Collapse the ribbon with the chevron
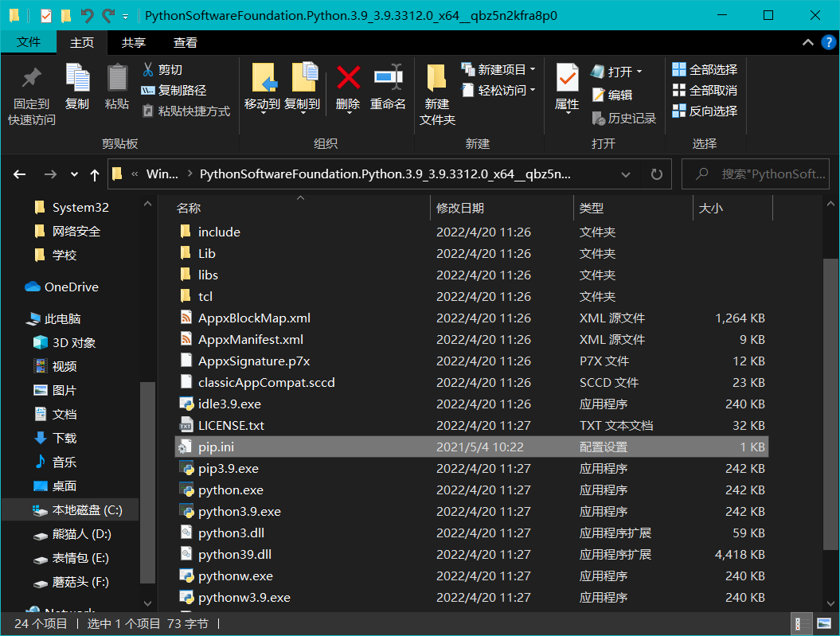This screenshot has height=636, width=840. pos(807,42)
